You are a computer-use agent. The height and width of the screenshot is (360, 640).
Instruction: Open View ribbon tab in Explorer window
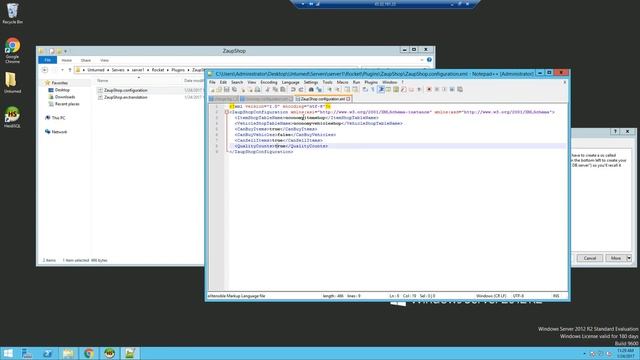104,60
